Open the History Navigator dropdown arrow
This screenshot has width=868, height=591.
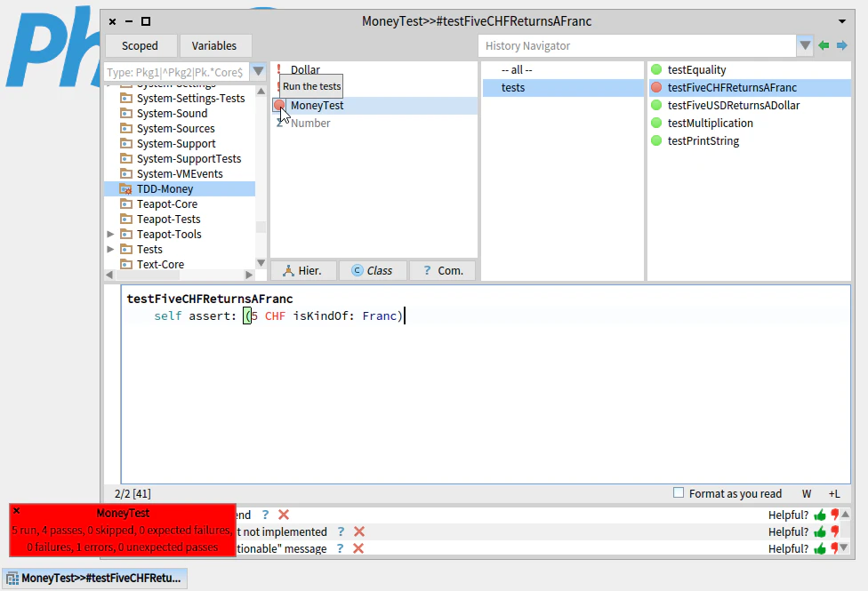tap(805, 45)
